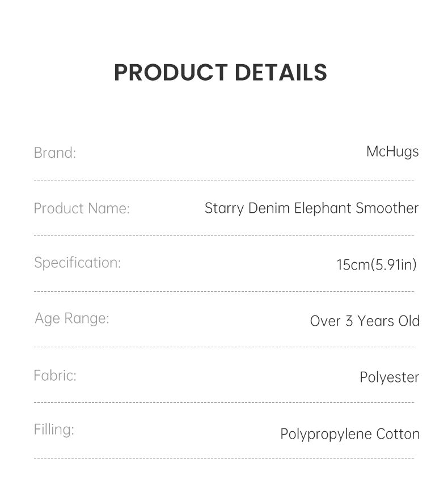Image resolution: width=448 pixels, height=488 pixels.
Task: Click the dashed divider below the Filling row
Action: 224,458
